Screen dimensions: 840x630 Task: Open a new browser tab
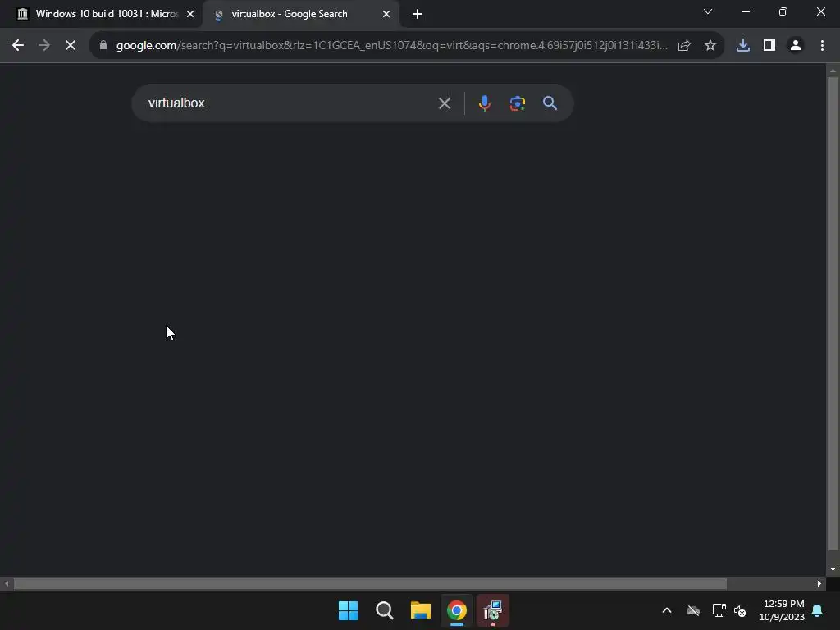click(x=418, y=15)
